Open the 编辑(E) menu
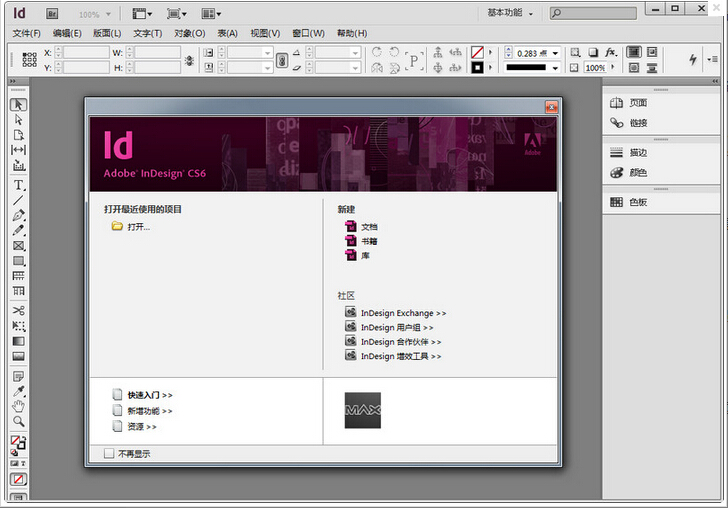Screen dimensions: 728x508 pyautogui.click(x=67, y=33)
